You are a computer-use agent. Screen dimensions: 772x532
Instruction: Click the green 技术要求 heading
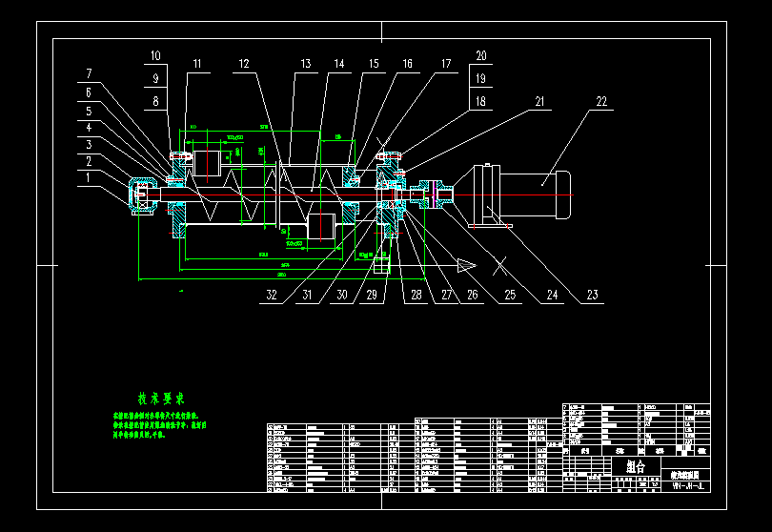pos(161,399)
